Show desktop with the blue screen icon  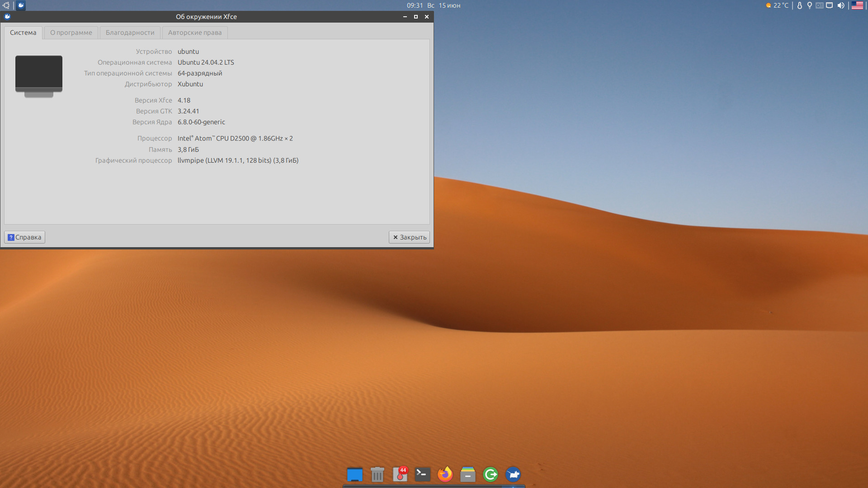[x=354, y=474]
